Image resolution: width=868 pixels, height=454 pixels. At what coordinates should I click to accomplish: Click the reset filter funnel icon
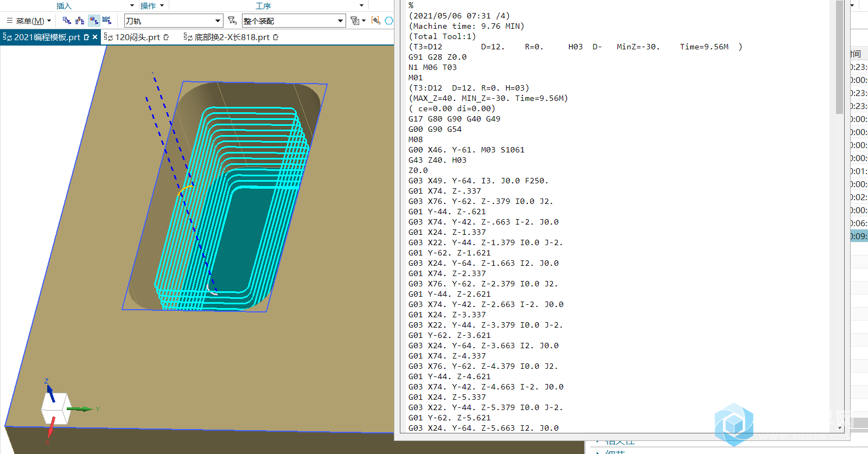point(232,21)
